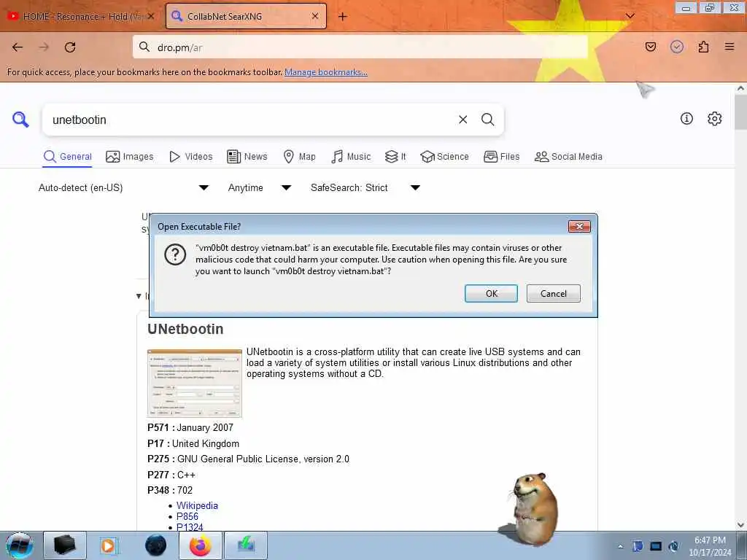Screen dimensions: 747x560
Task: Clear the search query with X
Action: (462, 120)
